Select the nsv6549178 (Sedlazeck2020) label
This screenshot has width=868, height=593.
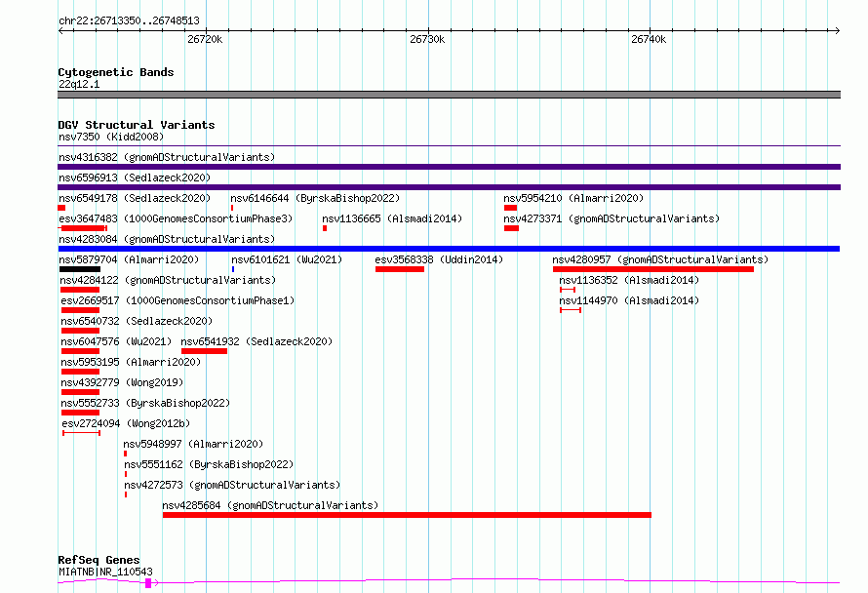point(135,198)
